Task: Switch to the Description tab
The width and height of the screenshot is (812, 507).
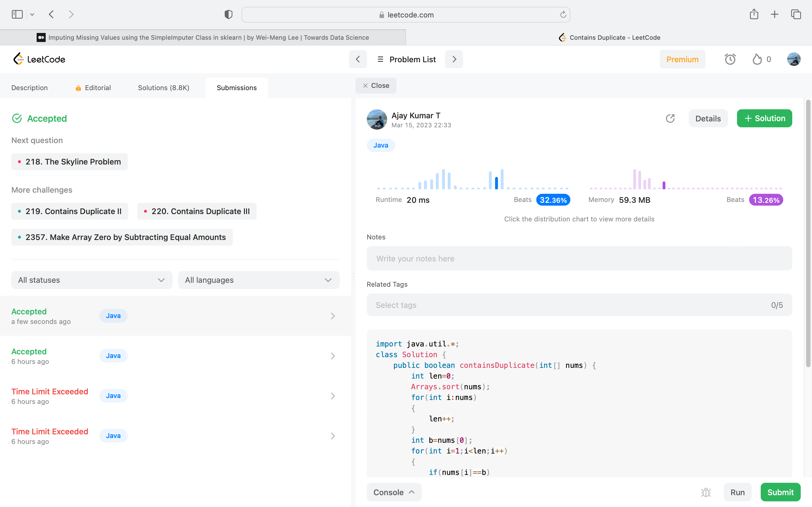Action: pos(30,88)
